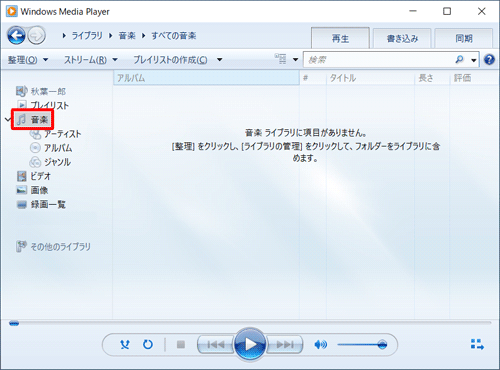Open the view options dropdown arrow

pos(295,60)
